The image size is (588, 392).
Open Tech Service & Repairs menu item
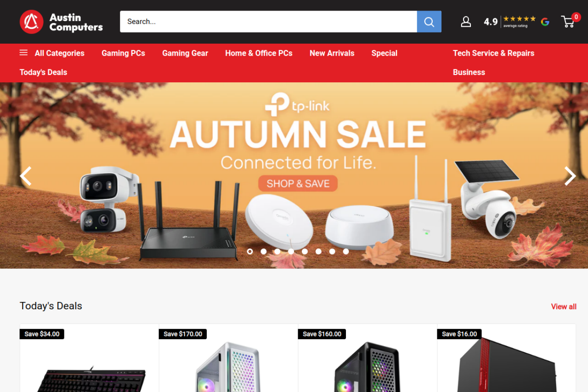493,53
